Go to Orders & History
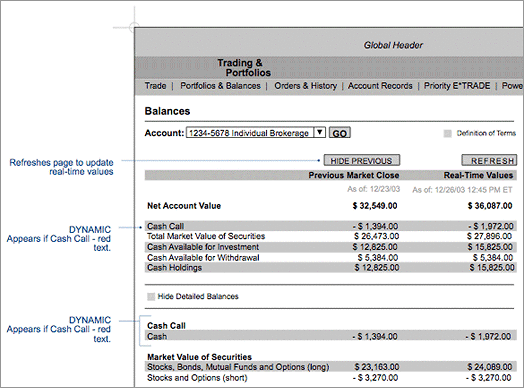 (305, 86)
